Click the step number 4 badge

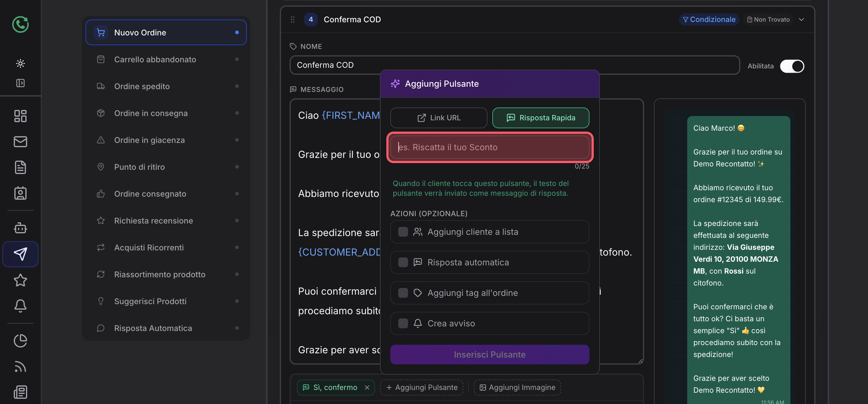(x=311, y=20)
